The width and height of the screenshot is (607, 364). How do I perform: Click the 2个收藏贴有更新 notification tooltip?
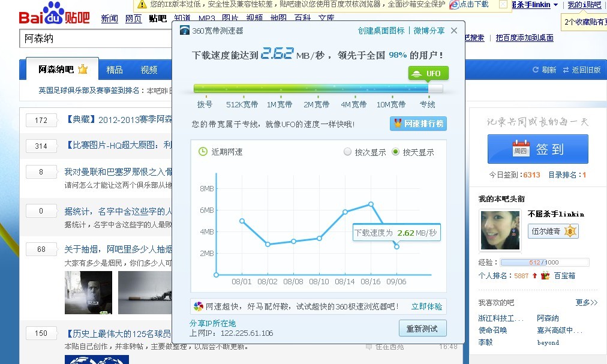(x=584, y=22)
